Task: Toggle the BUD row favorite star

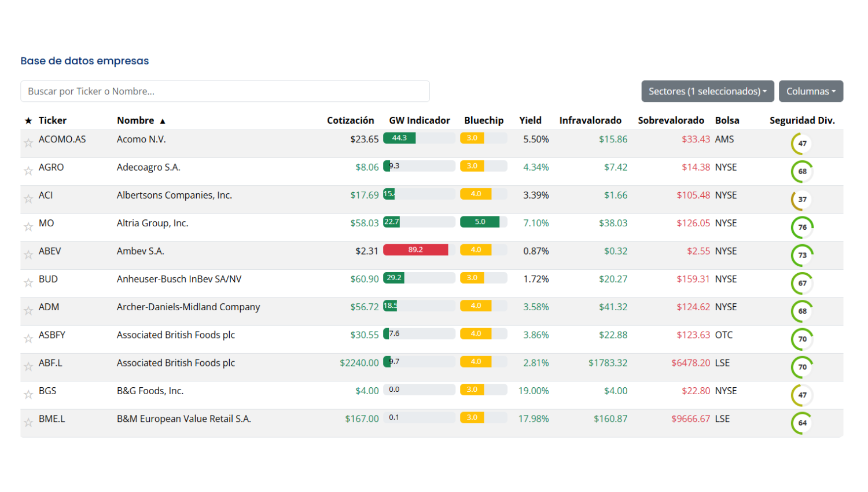Action: click(28, 282)
